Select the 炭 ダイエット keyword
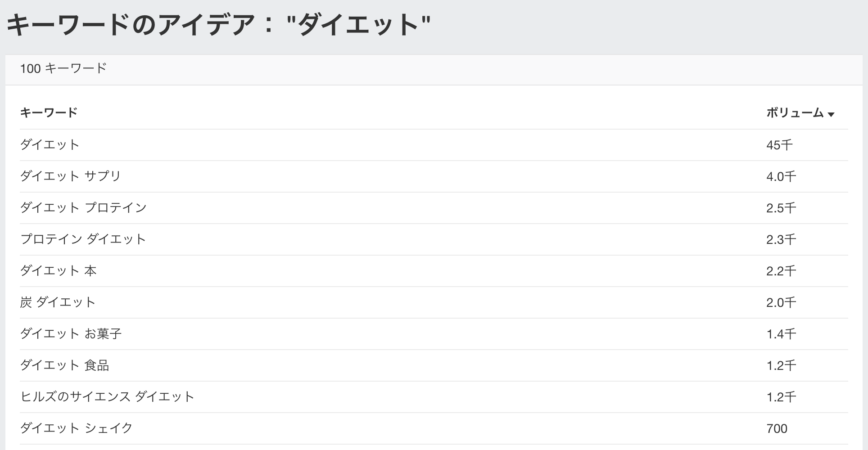868x450 pixels. [x=58, y=302]
